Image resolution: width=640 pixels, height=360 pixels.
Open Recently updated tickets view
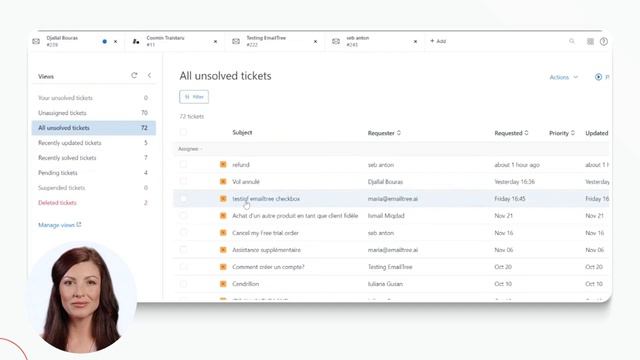point(93,143)
